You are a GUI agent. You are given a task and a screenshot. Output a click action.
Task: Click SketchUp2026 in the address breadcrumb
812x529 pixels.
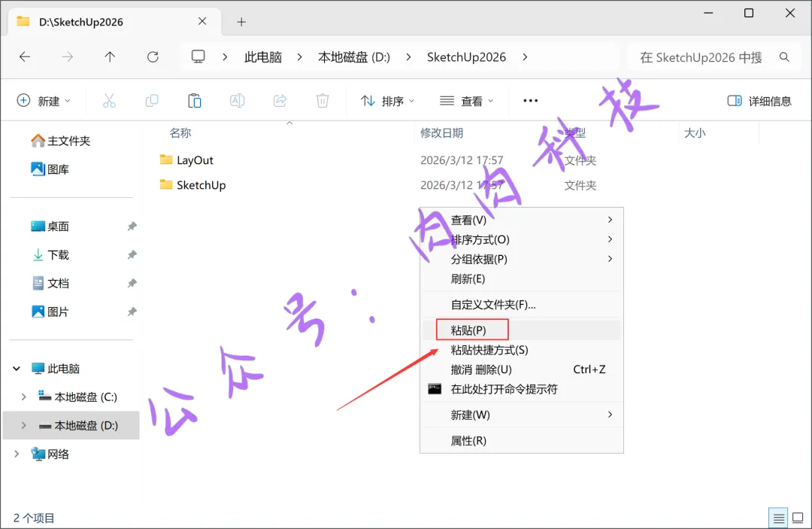[x=466, y=57]
